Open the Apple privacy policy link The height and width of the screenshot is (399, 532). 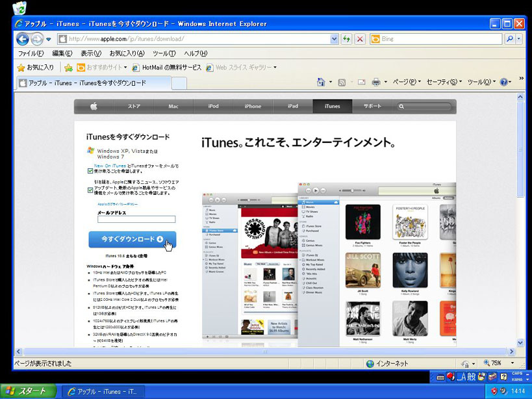(118, 204)
